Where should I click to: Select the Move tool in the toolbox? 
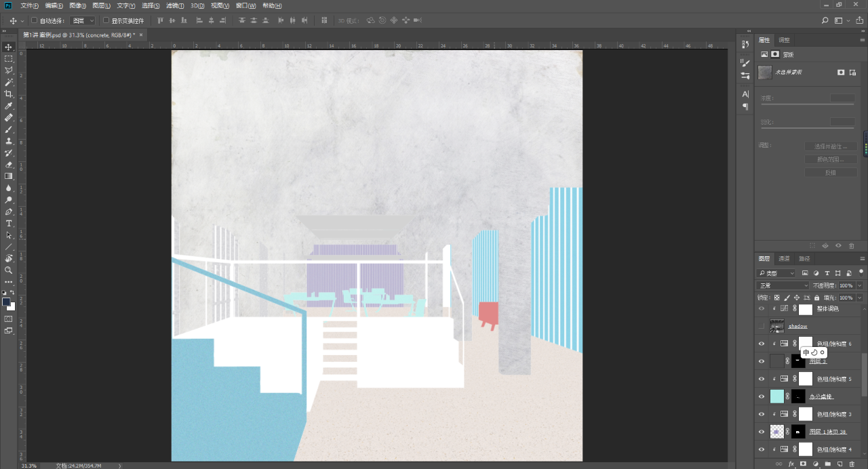click(9, 47)
